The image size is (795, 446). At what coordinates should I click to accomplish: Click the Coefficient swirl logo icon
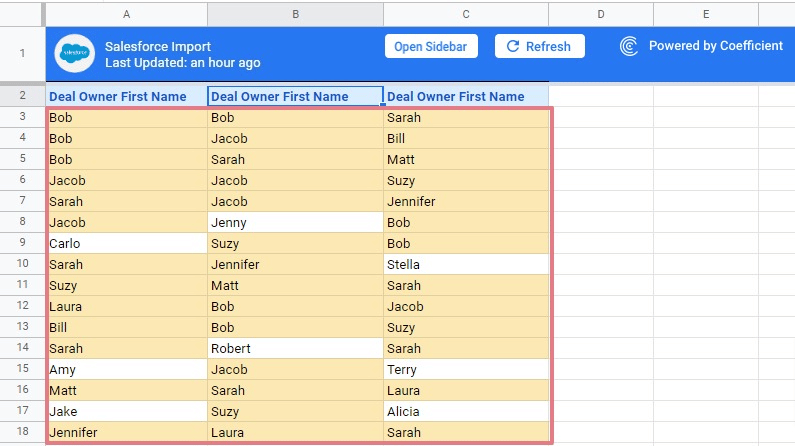pyautogui.click(x=629, y=46)
